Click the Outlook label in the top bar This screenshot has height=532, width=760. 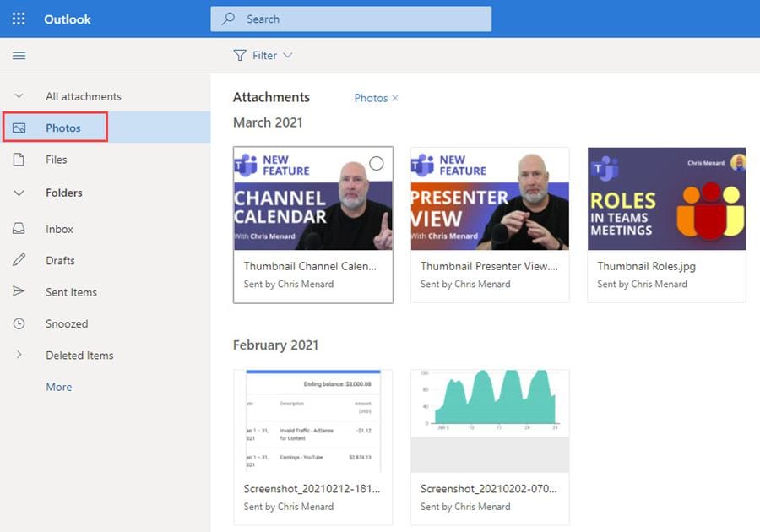click(67, 18)
